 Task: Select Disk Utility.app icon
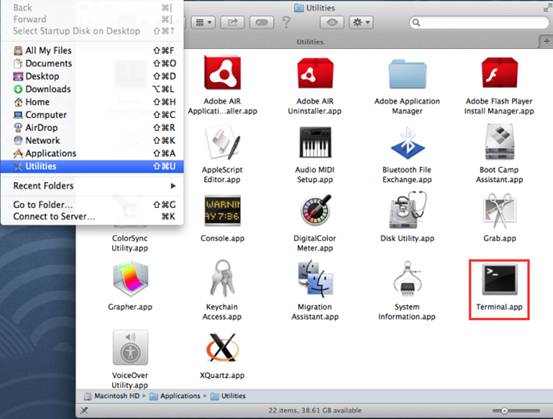point(408,210)
